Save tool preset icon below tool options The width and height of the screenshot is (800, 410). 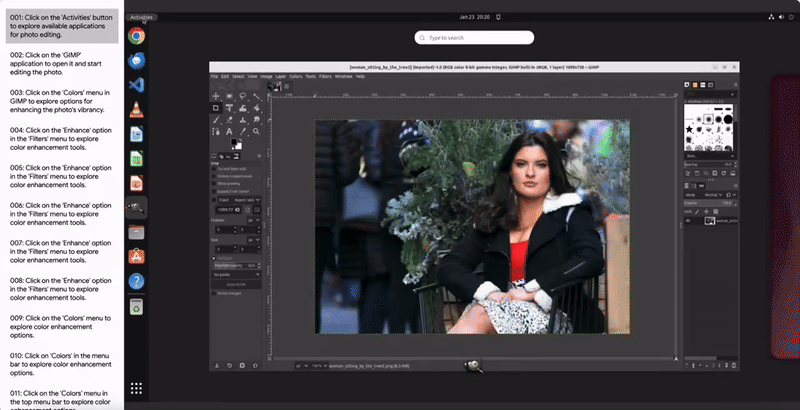click(216, 366)
